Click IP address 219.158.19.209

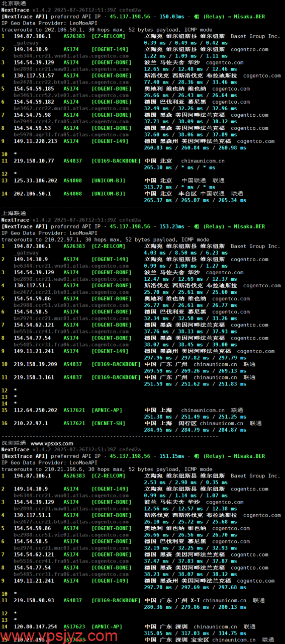[x=35, y=364]
